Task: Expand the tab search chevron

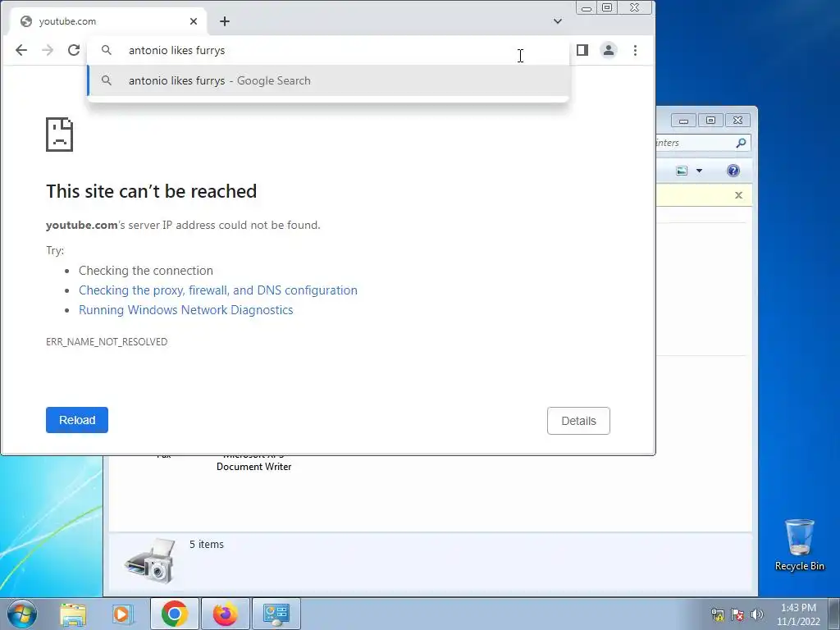Action: [558, 21]
